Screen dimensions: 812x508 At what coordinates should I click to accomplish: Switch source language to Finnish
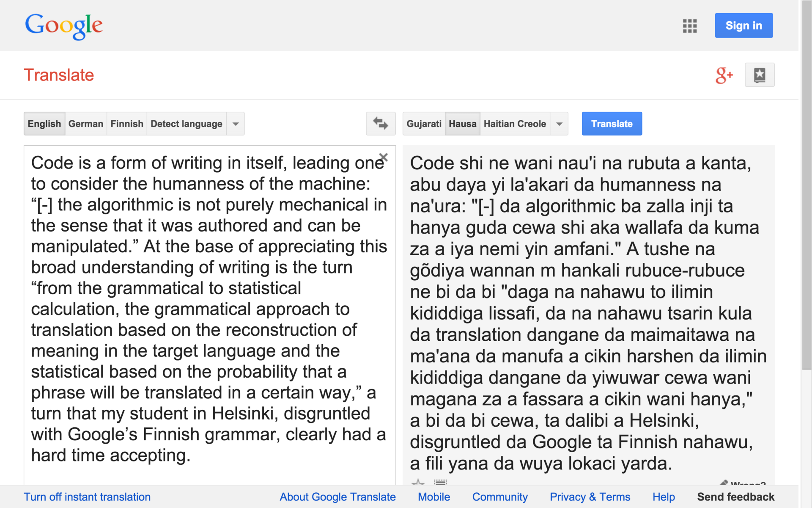point(127,124)
